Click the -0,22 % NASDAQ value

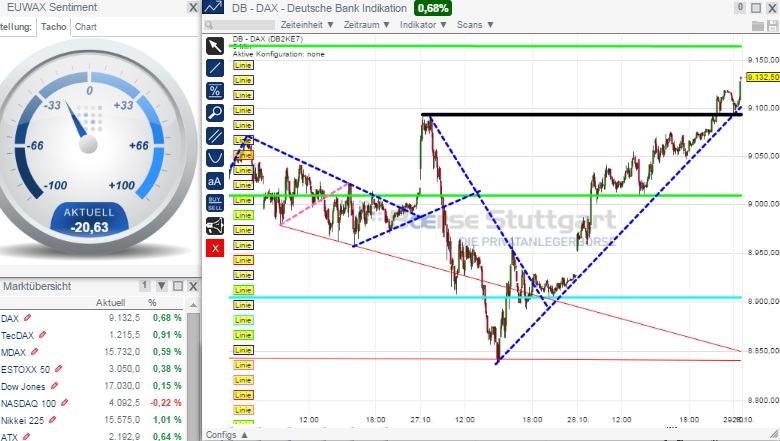[x=166, y=403]
